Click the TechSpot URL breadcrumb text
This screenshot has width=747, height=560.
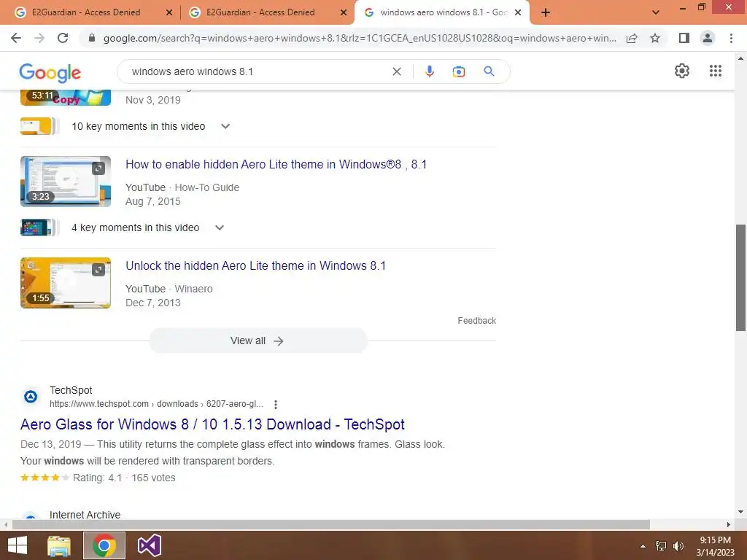156,404
